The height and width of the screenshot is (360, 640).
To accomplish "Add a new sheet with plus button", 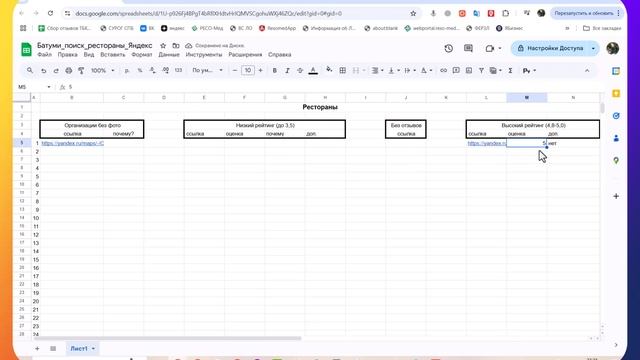I will pyautogui.click(x=37, y=349).
